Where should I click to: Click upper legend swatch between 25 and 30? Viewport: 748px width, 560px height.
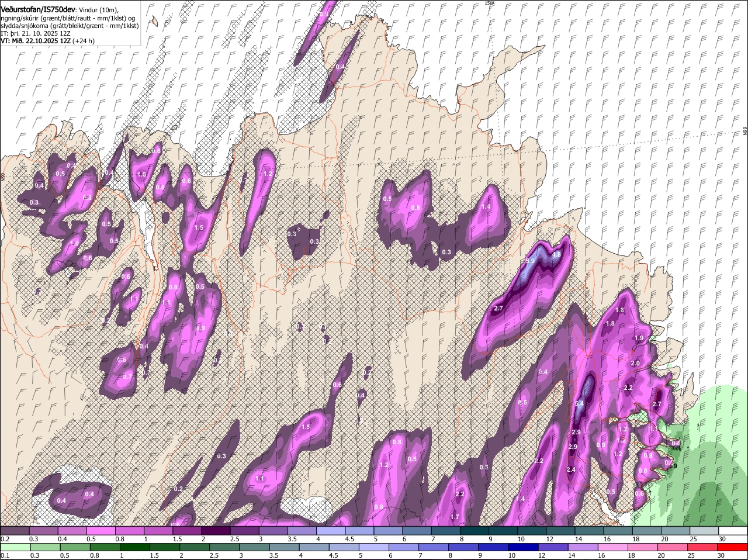pos(704,531)
